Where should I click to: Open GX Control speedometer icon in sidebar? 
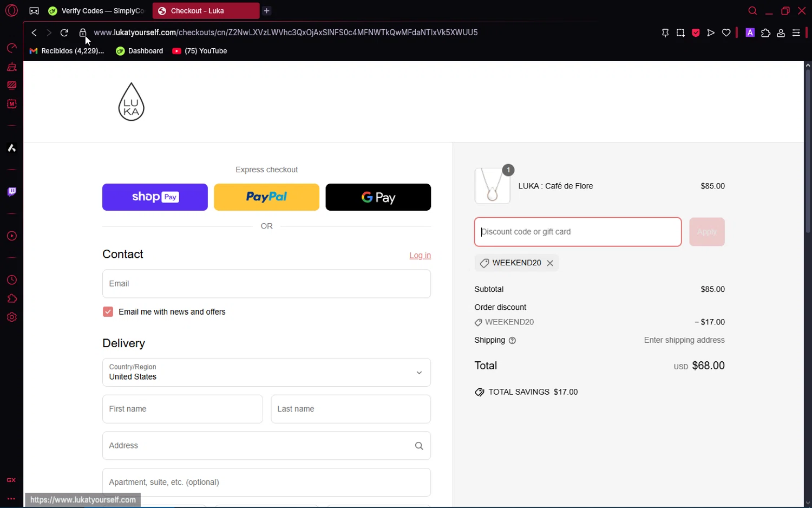click(x=11, y=48)
